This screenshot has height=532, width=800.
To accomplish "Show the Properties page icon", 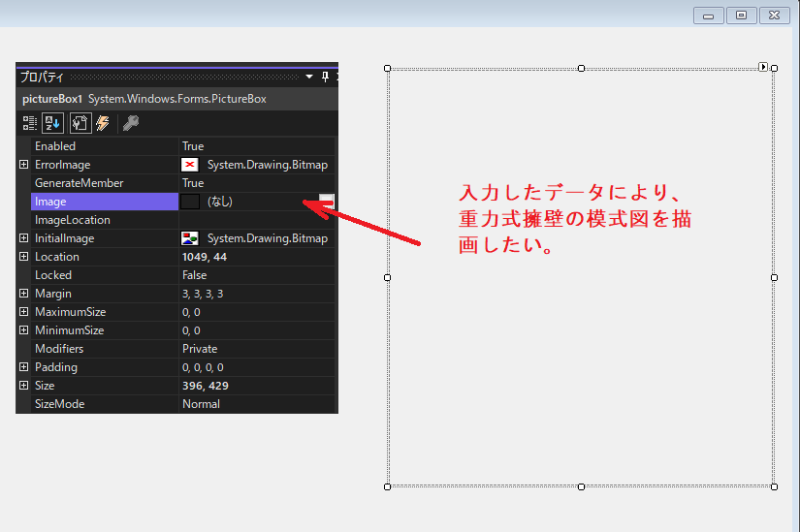I will (80, 123).
